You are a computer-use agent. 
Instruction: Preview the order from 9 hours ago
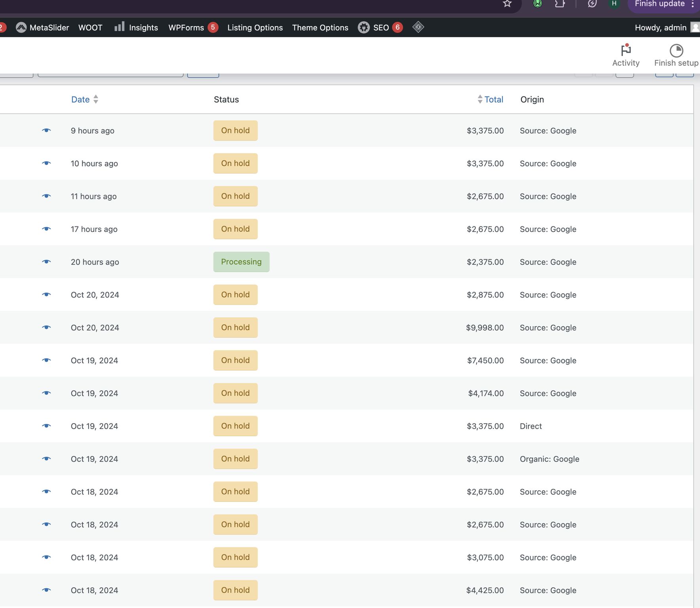pos(46,130)
